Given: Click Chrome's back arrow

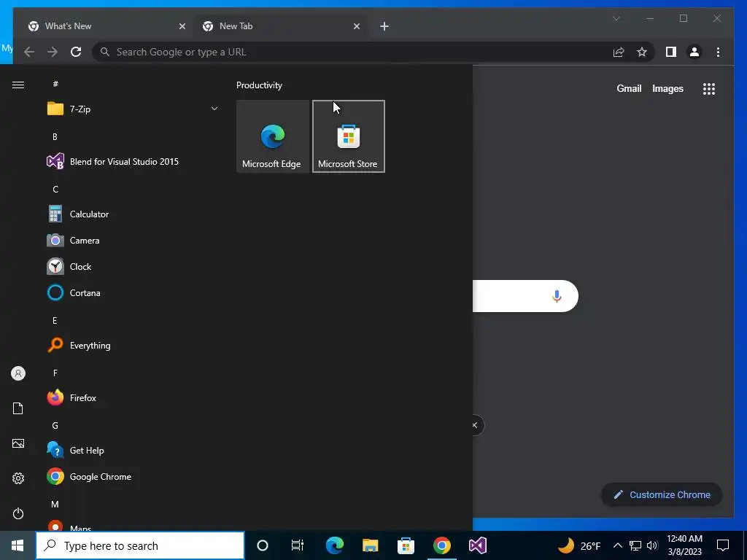Looking at the screenshot, I should click(x=29, y=52).
